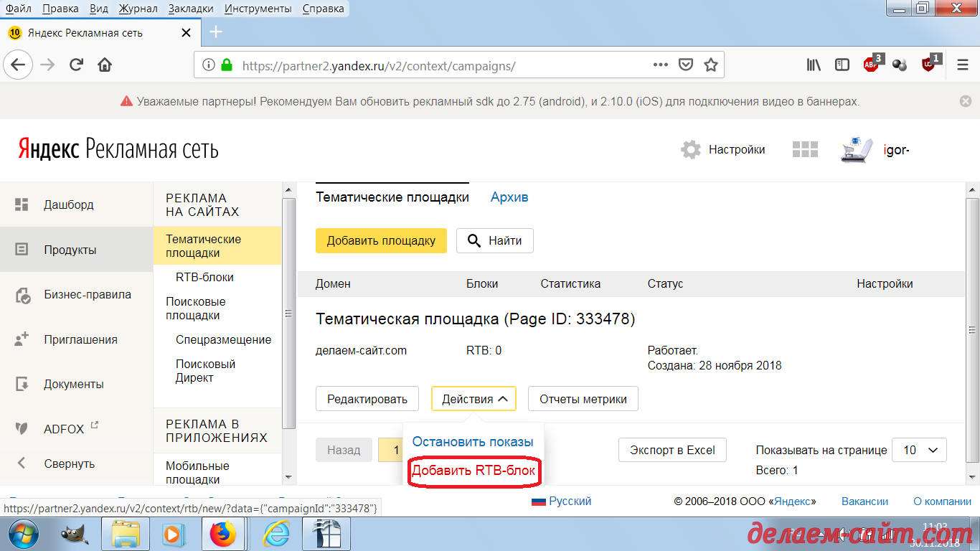This screenshot has height=551, width=980.
Task: Reload the page with the refresh icon
Action: pos(76,65)
